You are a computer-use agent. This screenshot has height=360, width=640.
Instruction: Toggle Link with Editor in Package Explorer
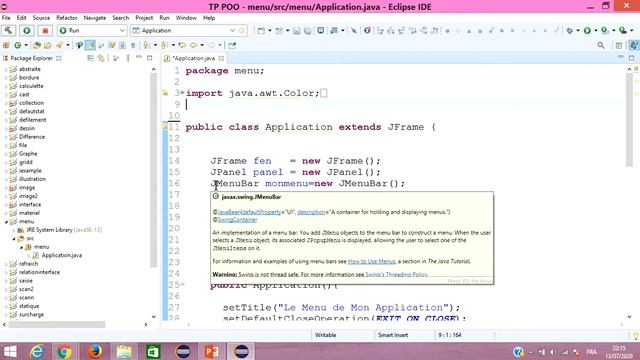101,58
